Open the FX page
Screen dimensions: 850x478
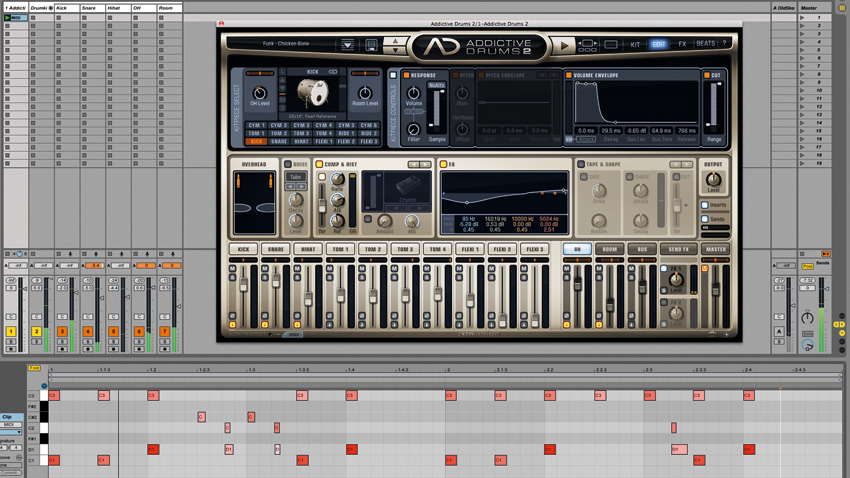pyautogui.click(x=682, y=44)
